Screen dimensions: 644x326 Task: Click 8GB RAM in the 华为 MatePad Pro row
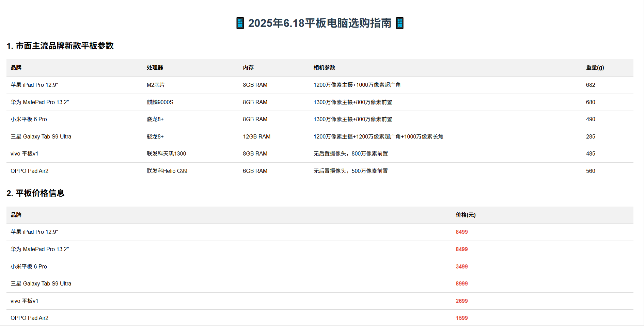(x=255, y=102)
